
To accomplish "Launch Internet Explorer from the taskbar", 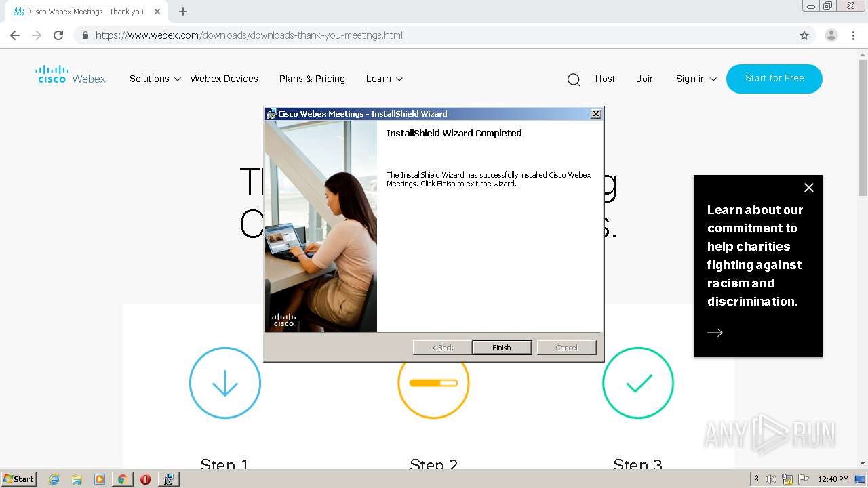I will (54, 479).
